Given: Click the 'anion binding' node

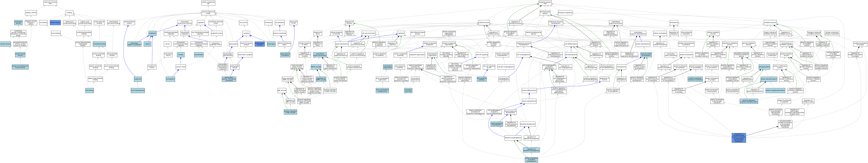Looking at the screenshot, I should click(x=56, y=33).
